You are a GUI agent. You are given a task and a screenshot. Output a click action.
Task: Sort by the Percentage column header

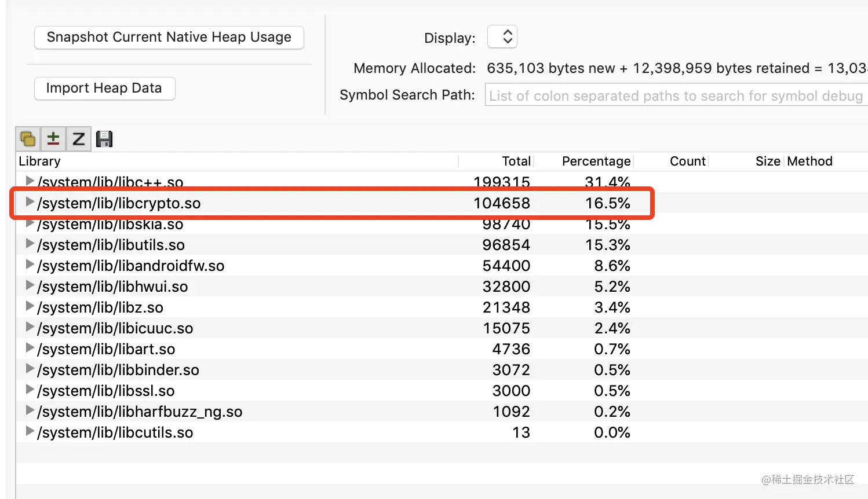coord(596,162)
